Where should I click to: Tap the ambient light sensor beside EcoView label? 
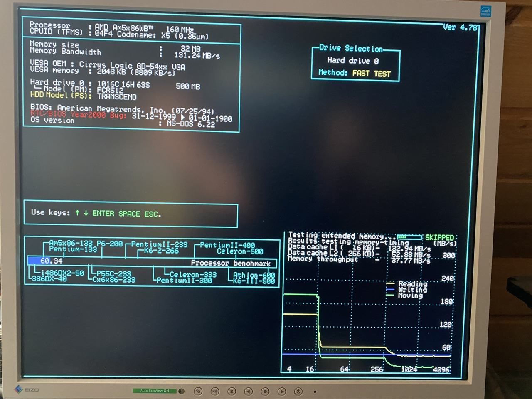[181, 391]
